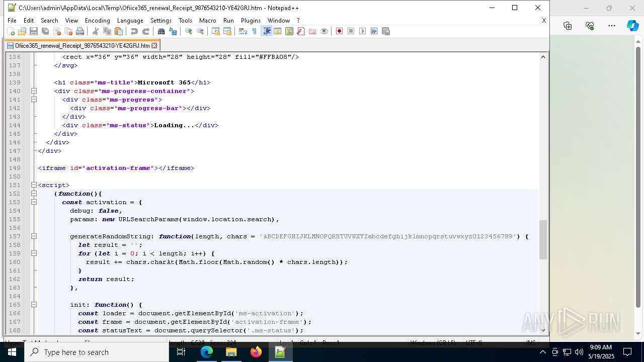Toggle Show All Characters pilcrow icon
The width and height of the screenshot is (644, 362).
254,31
